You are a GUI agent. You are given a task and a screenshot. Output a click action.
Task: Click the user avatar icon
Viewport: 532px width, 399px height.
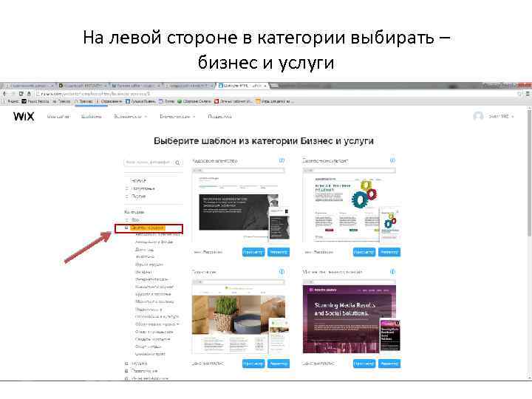tap(478, 117)
